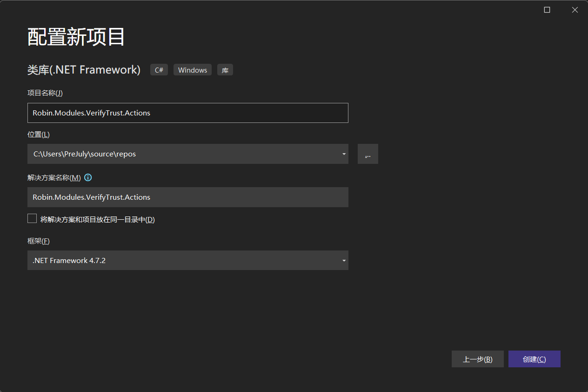This screenshot has height=392, width=588.
Task: Click the solution name info icon
Action: click(x=88, y=177)
